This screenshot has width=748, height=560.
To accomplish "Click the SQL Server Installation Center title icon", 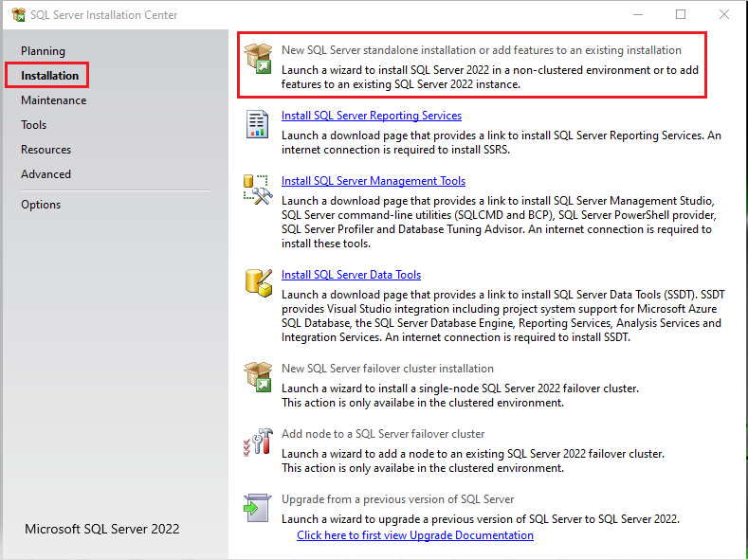I will tap(18, 15).
